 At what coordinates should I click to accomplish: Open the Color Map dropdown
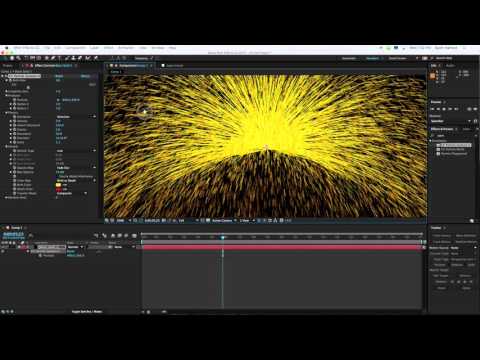(x=76, y=180)
